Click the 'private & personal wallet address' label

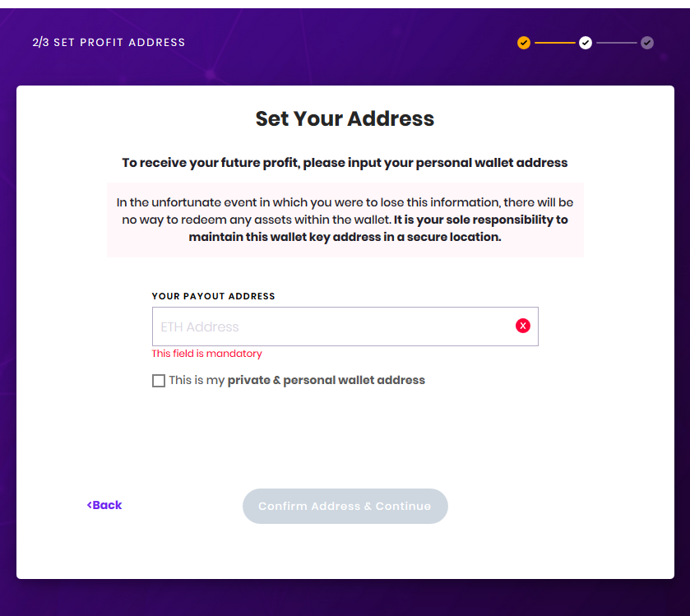pyautogui.click(x=326, y=380)
